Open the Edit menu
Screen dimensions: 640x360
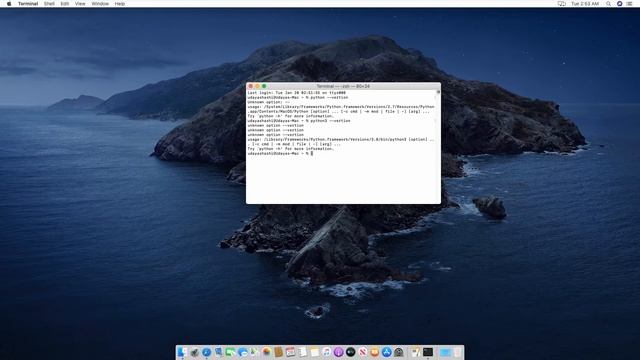(x=64, y=4)
